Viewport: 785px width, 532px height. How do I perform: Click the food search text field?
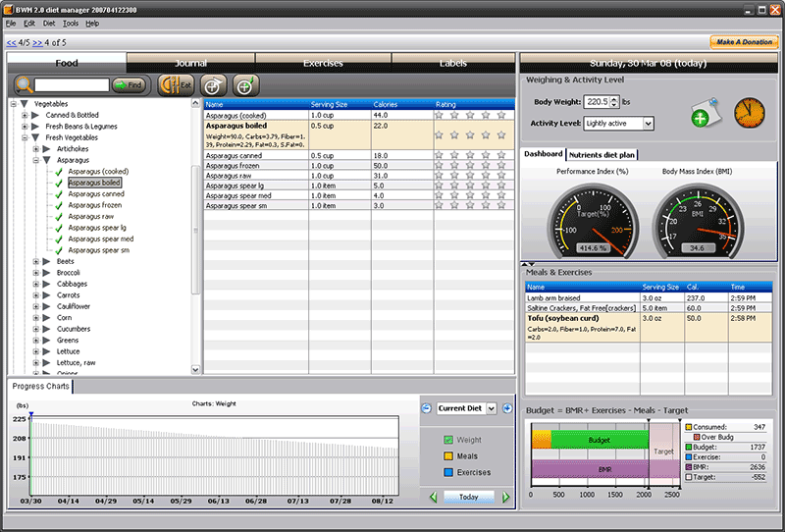click(72, 85)
